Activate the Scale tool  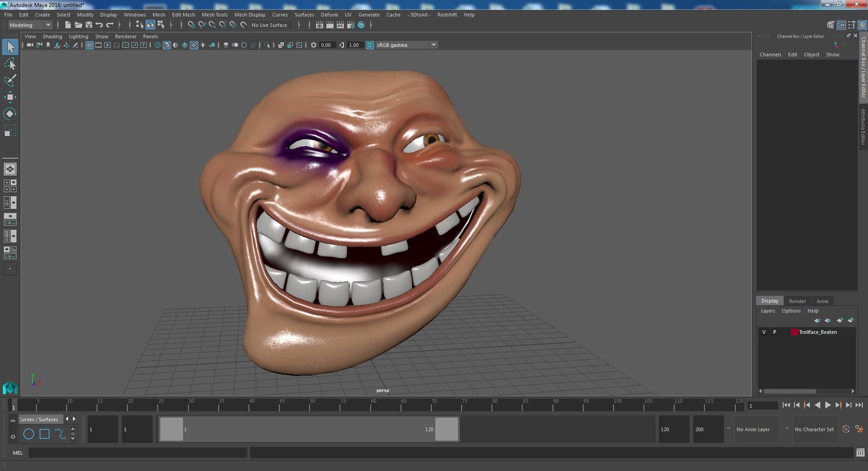click(x=10, y=131)
